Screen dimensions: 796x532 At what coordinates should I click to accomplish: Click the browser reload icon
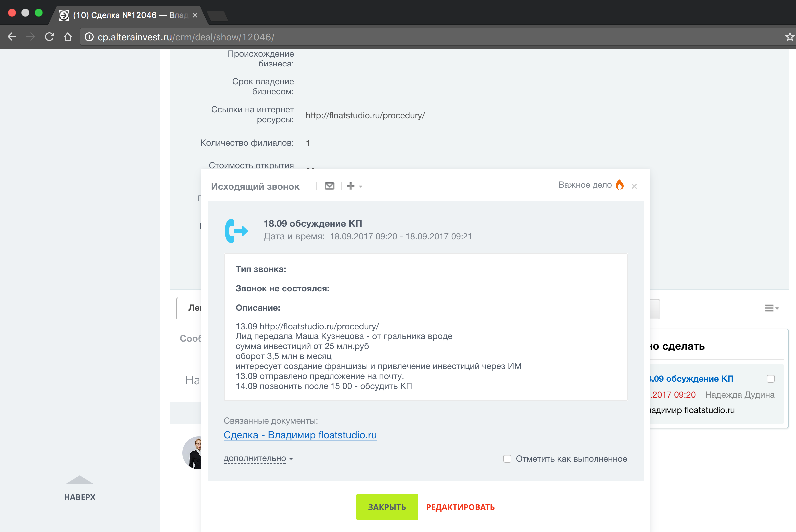tap(49, 37)
